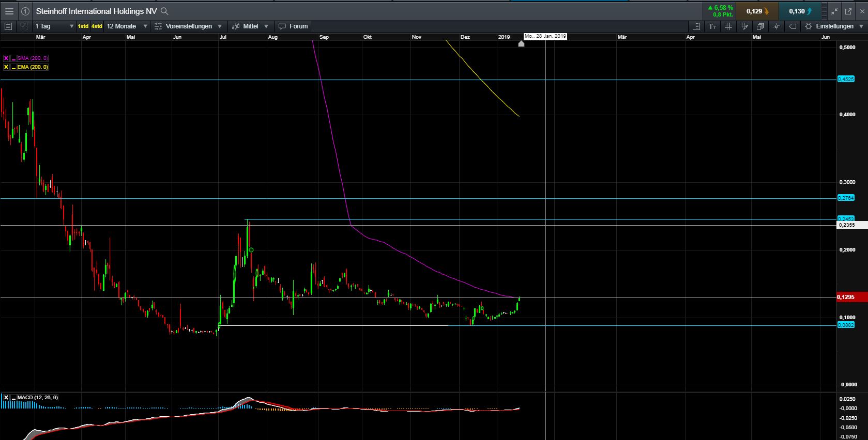Viewport: 868px width, 440px height.
Task: Select the 0,0882 horizontal line price label
Action: [846, 325]
